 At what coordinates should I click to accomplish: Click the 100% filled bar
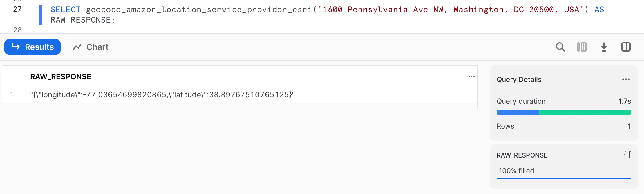tap(564, 178)
